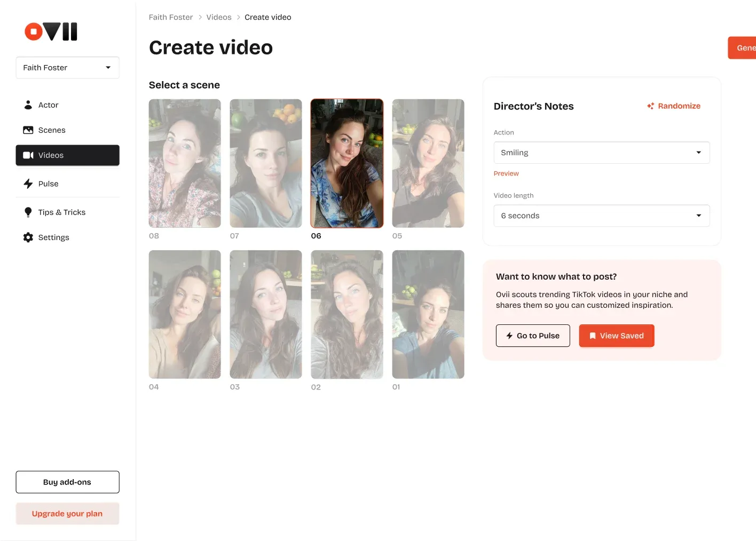Click the Scenes image icon
Screen dimensions: 756x541
coord(28,130)
